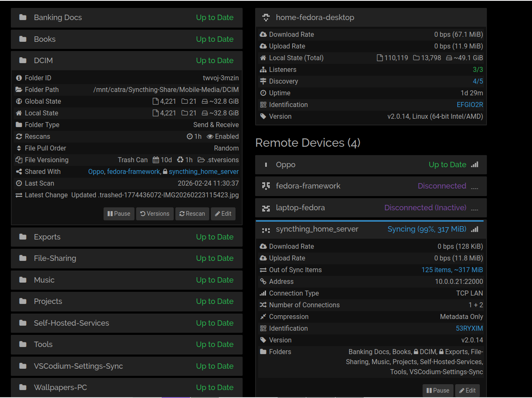This screenshot has width=532, height=398.
Task: Expand the Music folder panel
Action: coord(127,280)
